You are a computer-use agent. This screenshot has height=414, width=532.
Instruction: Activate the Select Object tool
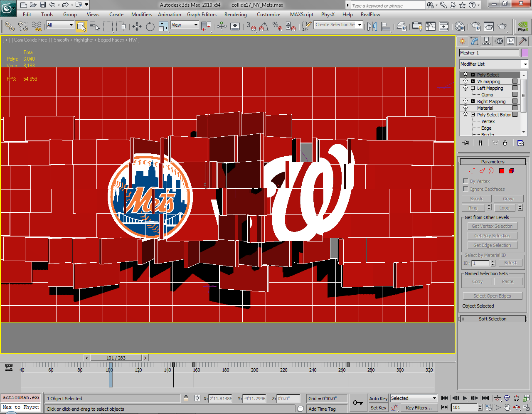click(81, 26)
